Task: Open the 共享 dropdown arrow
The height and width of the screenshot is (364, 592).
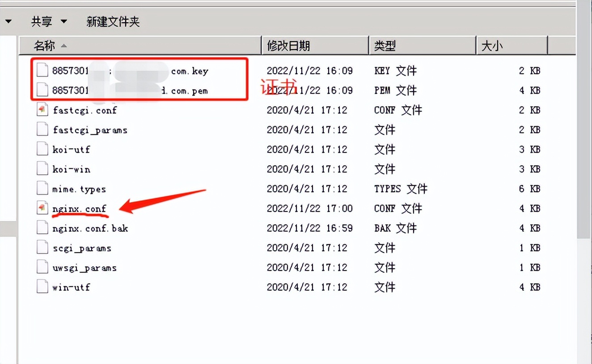Action: click(x=63, y=21)
